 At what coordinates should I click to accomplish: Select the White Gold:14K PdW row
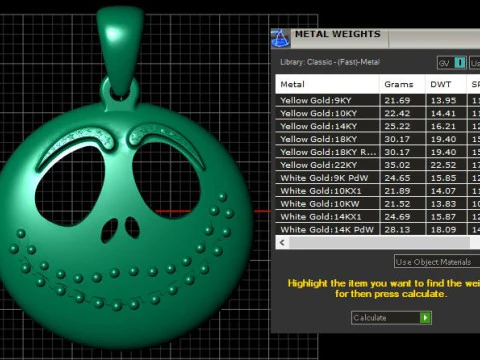point(378,230)
